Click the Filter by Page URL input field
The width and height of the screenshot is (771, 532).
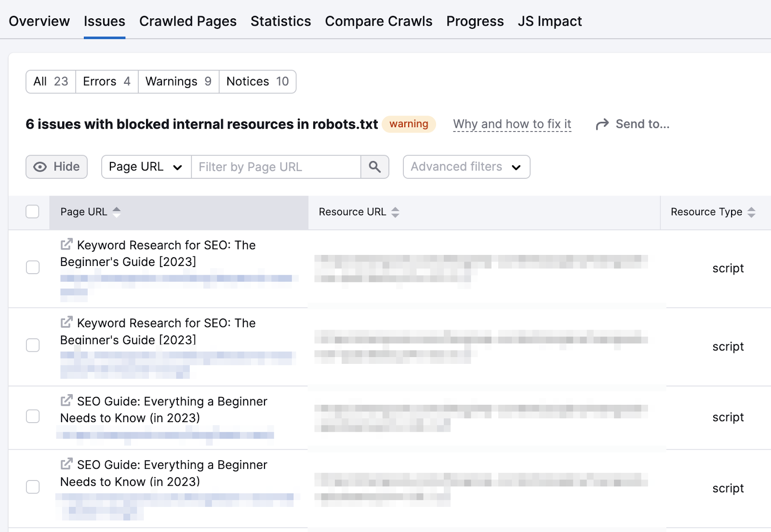(x=275, y=167)
